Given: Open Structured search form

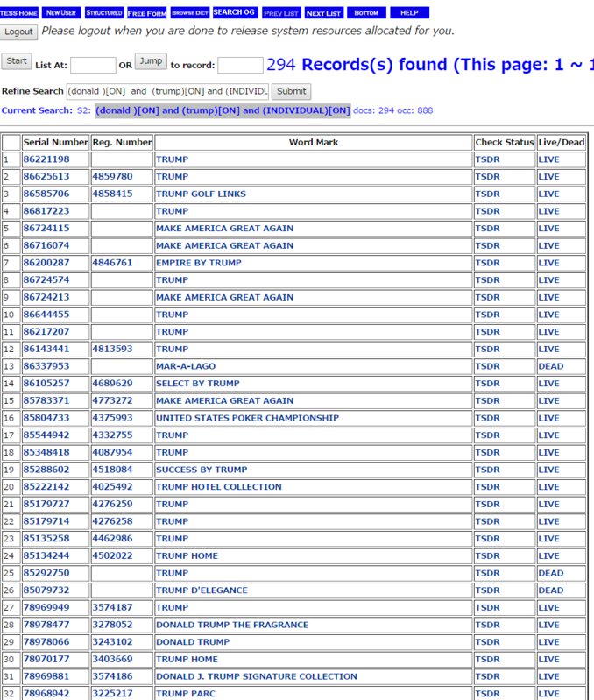Looking at the screenshot, I should (x=104, y=13).
